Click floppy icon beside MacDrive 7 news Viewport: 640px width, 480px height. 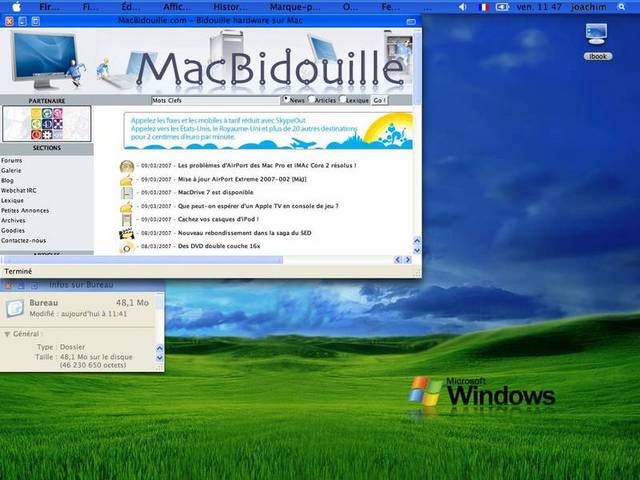point(127,193)
